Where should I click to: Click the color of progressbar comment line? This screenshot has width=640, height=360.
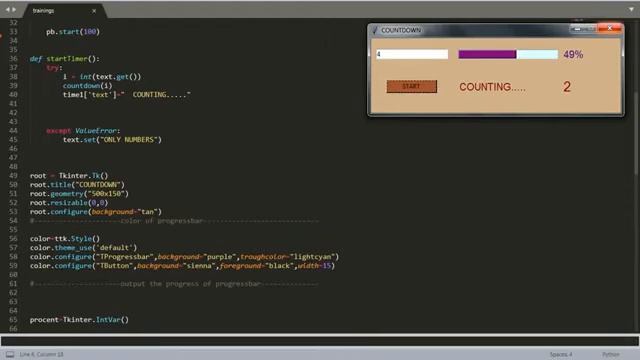pos(174,221)
